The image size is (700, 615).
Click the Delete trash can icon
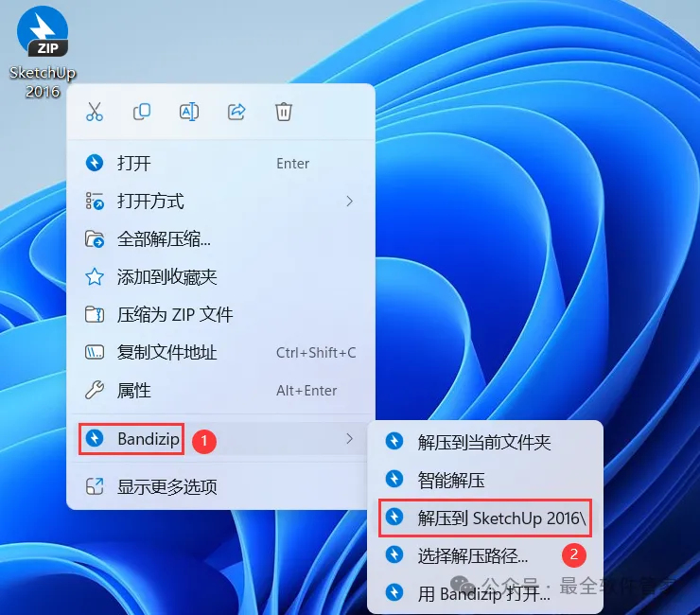click(x=284, y=112)
